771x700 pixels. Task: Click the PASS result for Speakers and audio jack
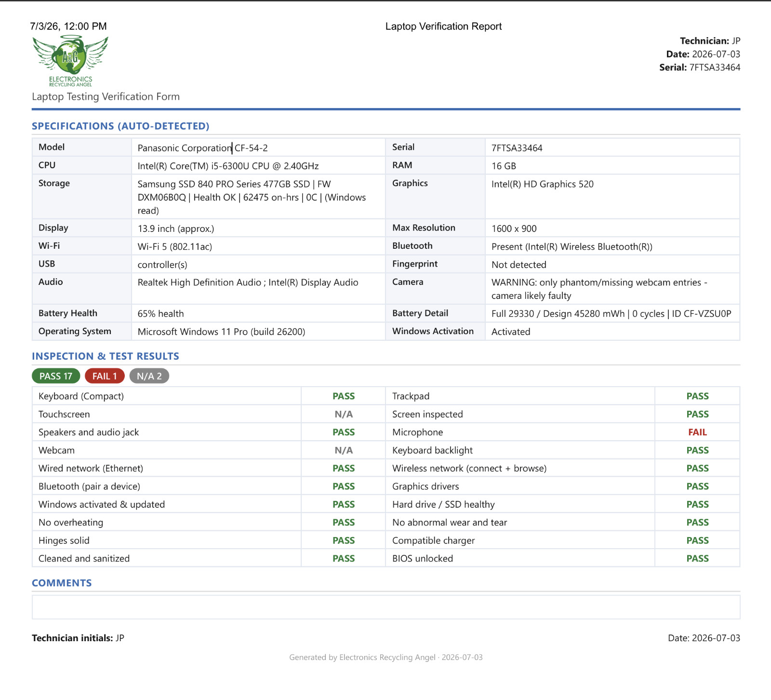point(344,432)
